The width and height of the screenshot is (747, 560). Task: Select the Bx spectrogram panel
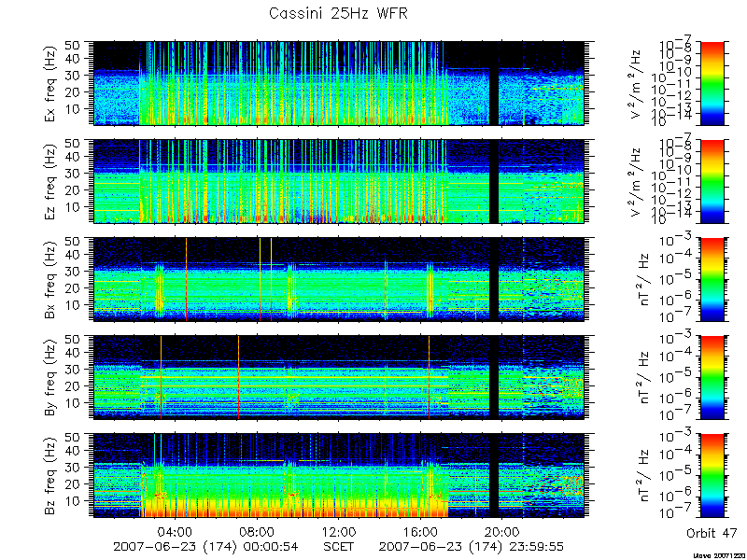pos(339,279)
